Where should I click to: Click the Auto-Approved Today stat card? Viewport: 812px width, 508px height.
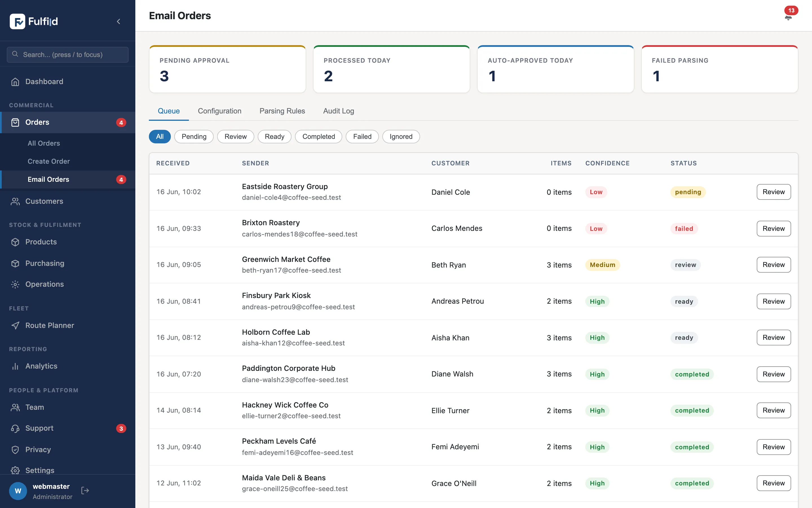coord(556,69)
